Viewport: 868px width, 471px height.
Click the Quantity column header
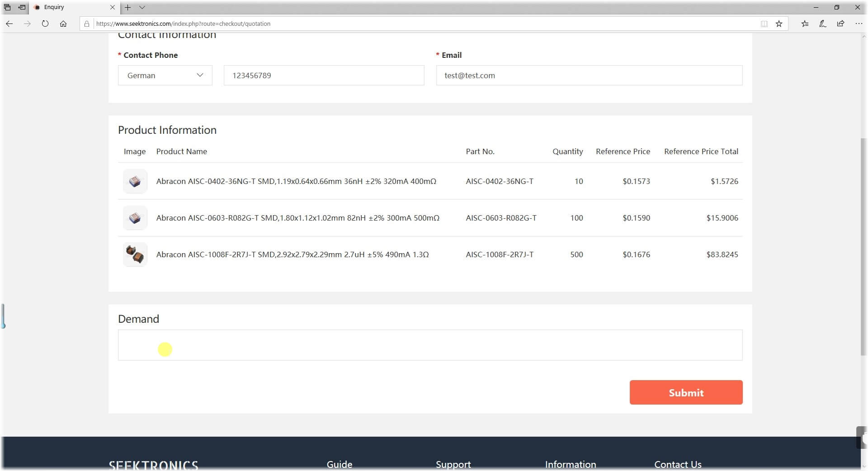pyautogui.click(x=567, y=151)
